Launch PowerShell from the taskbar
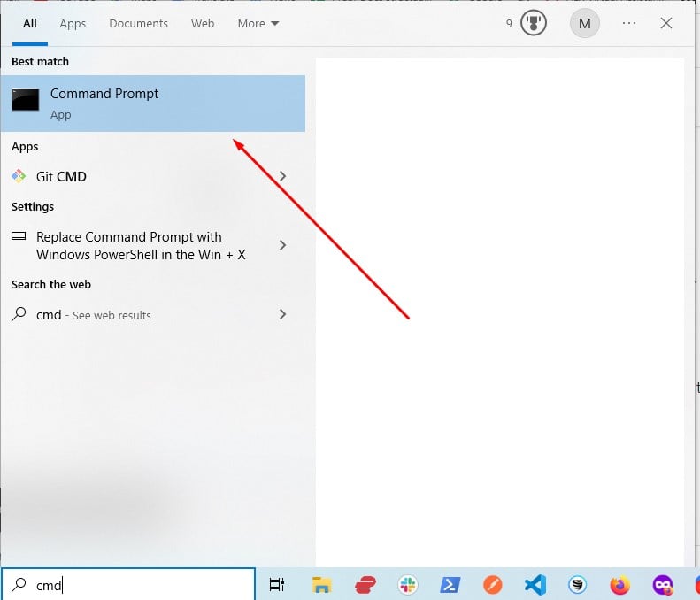700x600 pixels. (450, 584)
